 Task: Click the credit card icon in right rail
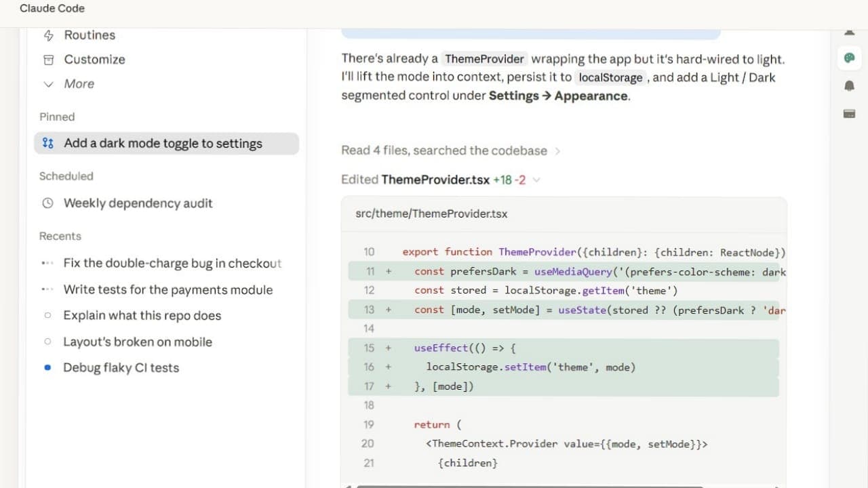[x=849, y=113]
